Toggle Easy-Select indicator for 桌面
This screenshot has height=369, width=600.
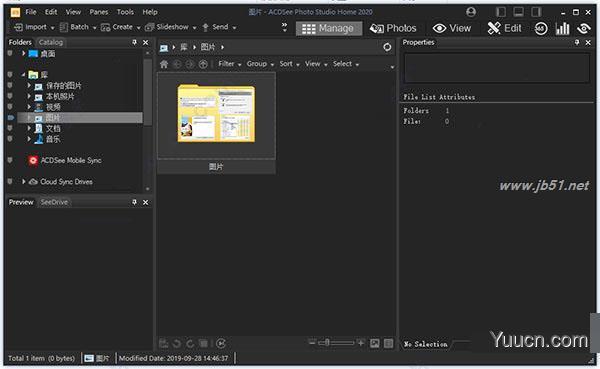click(x=10, y=53)
